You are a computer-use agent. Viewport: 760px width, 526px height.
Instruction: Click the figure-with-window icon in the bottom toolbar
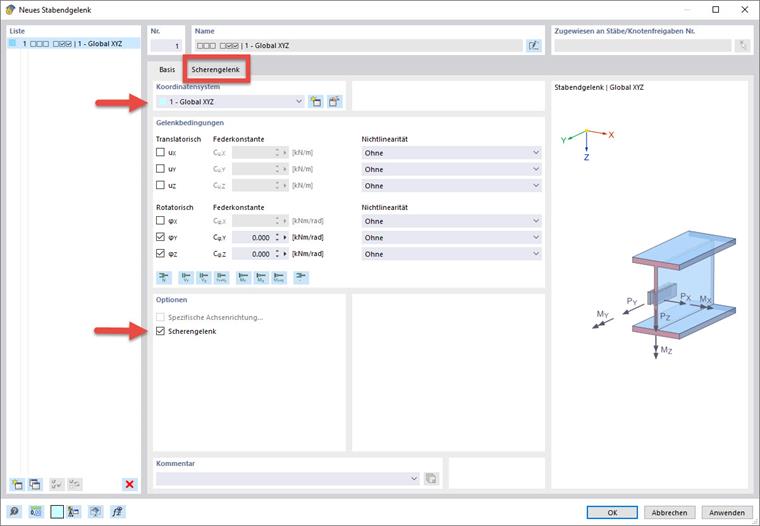coord(74,511)
